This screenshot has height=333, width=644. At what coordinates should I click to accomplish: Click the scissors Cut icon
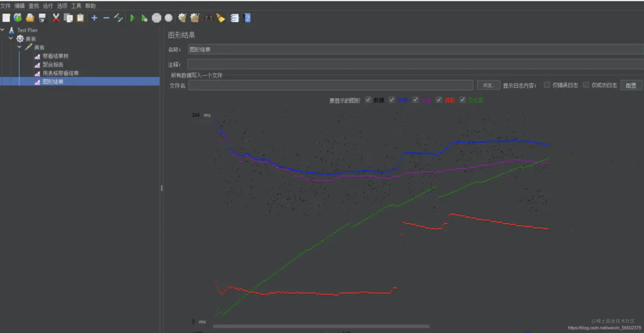click(x=56, y=18)
